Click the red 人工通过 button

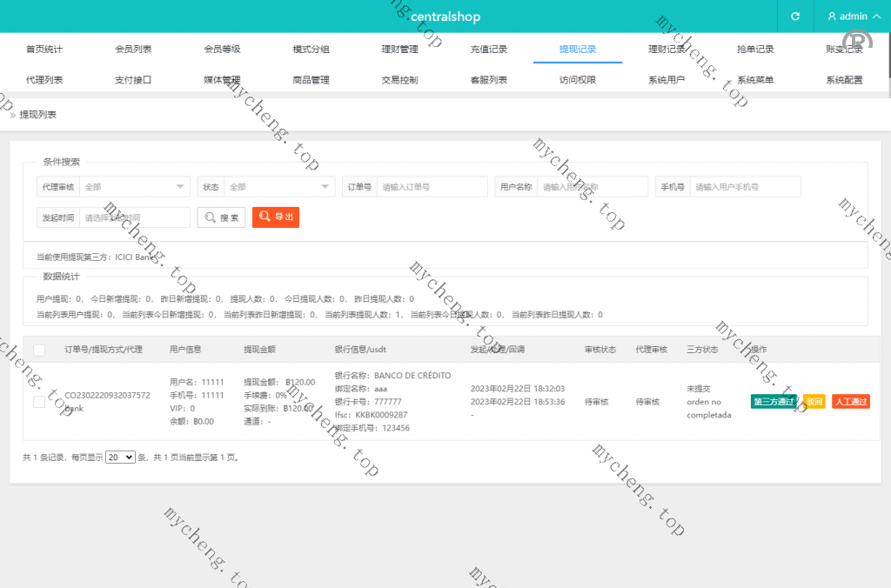point(850,402)
